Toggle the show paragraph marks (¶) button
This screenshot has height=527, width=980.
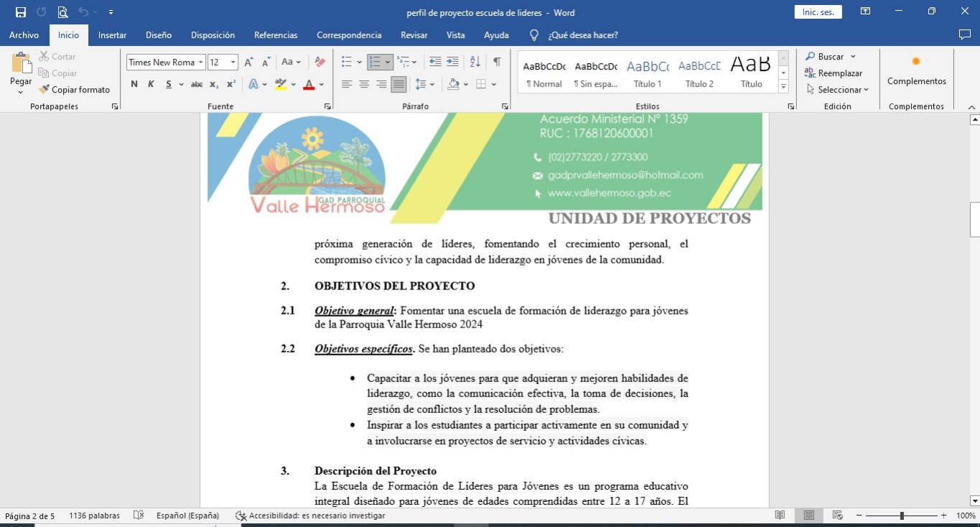click(x=496, y=62)
